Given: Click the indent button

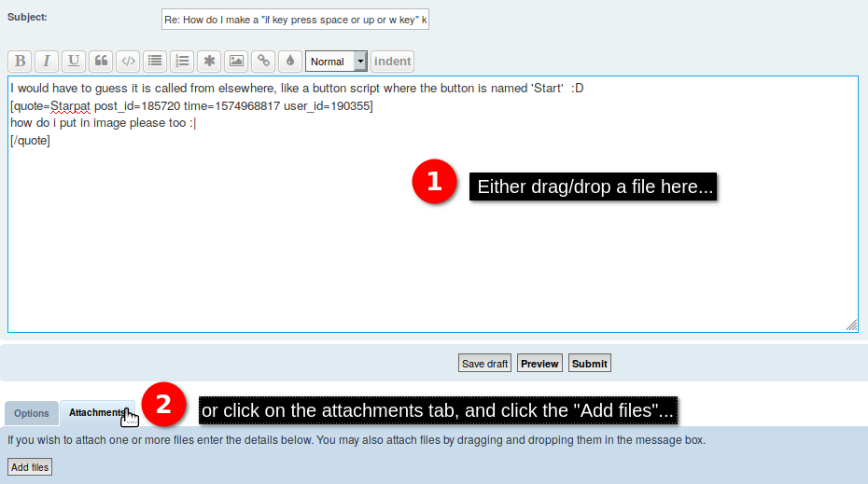Looking at the screenshot, I should (392, 62).
